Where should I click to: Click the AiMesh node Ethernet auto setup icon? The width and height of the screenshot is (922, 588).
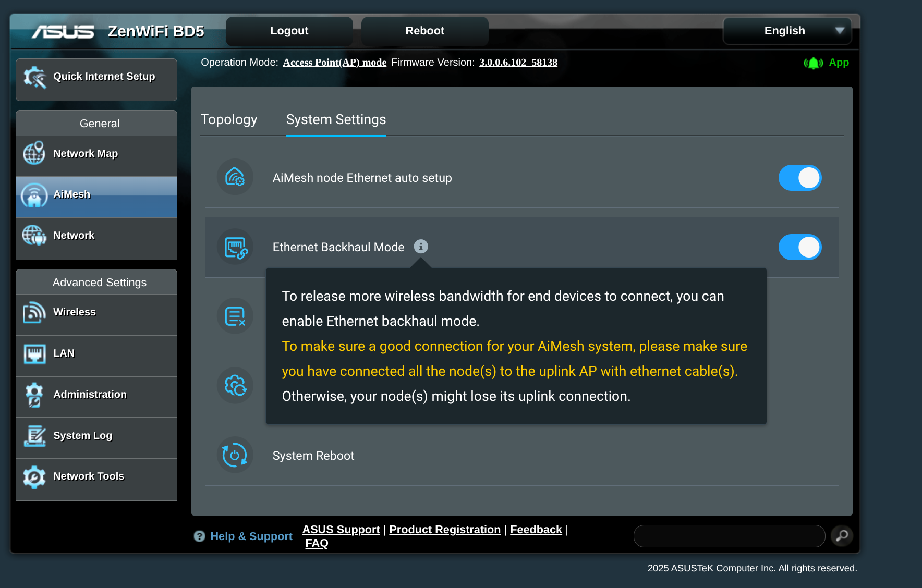(235, 177)
